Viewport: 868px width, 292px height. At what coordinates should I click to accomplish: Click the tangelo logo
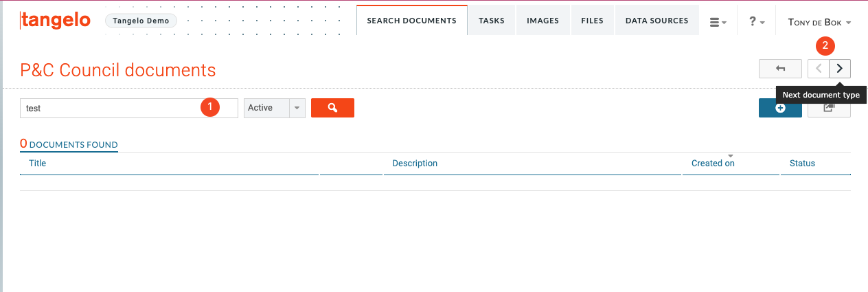coord(56,20)
